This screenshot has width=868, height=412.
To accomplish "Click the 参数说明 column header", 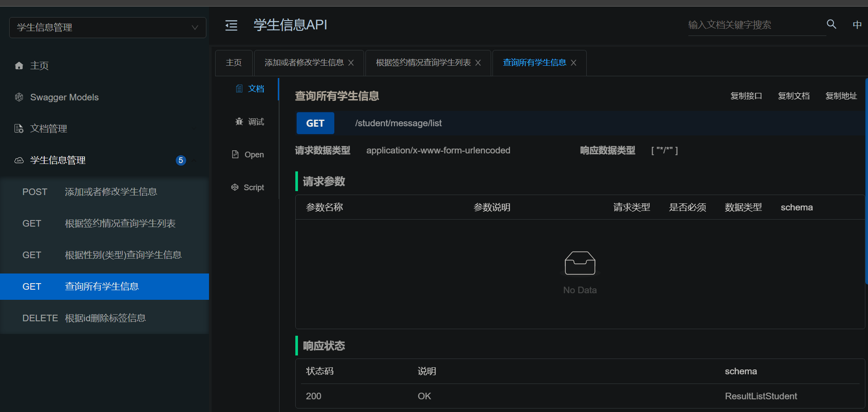I will pos(492,207).
